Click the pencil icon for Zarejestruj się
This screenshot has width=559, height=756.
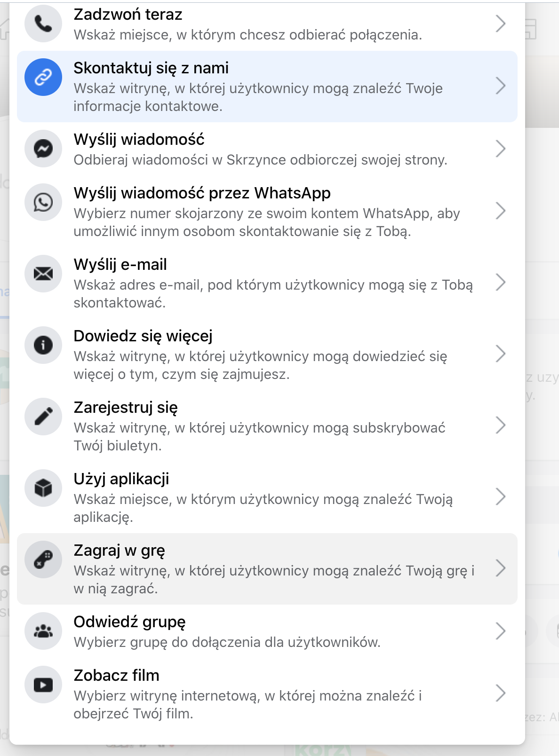coord(43,417)
